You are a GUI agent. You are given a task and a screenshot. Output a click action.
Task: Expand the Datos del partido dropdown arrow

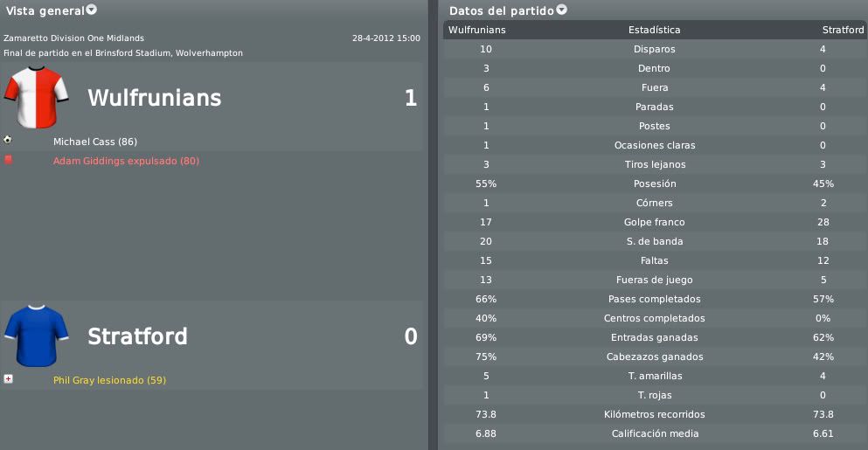click(x=561, y=10)
